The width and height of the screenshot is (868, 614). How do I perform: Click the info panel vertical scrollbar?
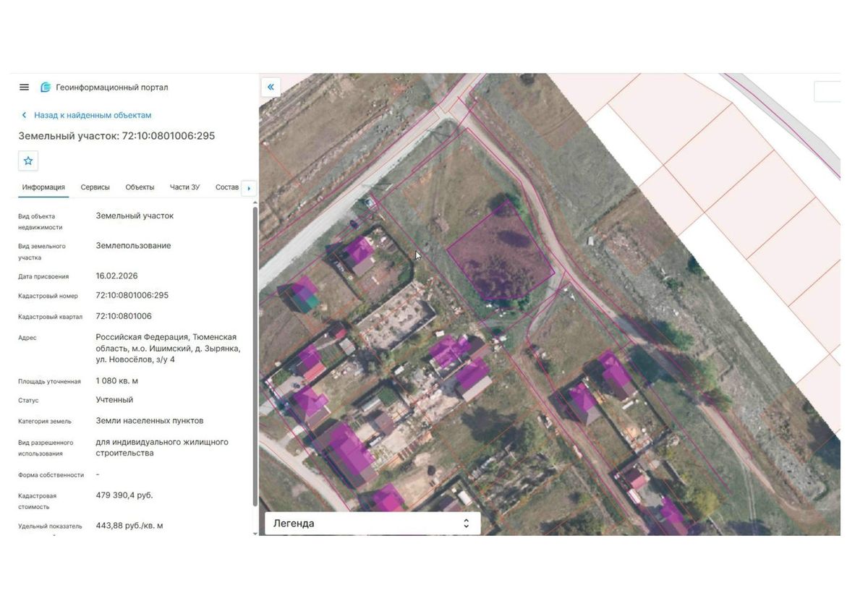pyautogui.click(x=255, y=356)
